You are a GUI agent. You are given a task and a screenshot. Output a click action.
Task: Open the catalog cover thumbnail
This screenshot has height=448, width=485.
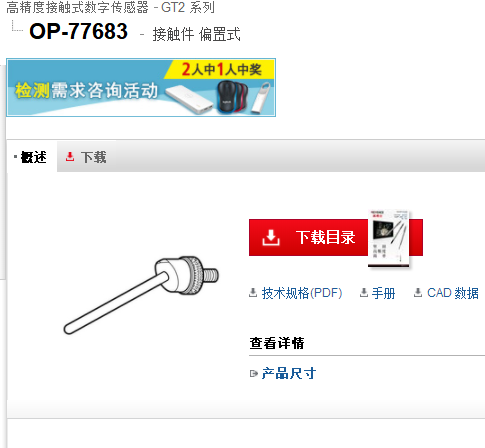click(389, 238)
